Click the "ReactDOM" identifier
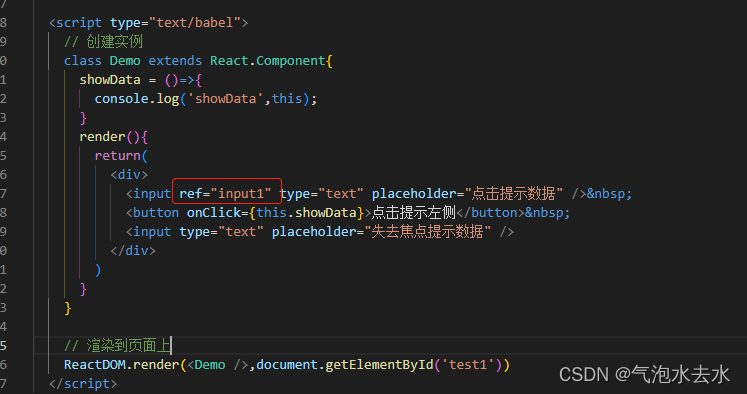Viewport: 747px width, 394px height. (94, 364)
